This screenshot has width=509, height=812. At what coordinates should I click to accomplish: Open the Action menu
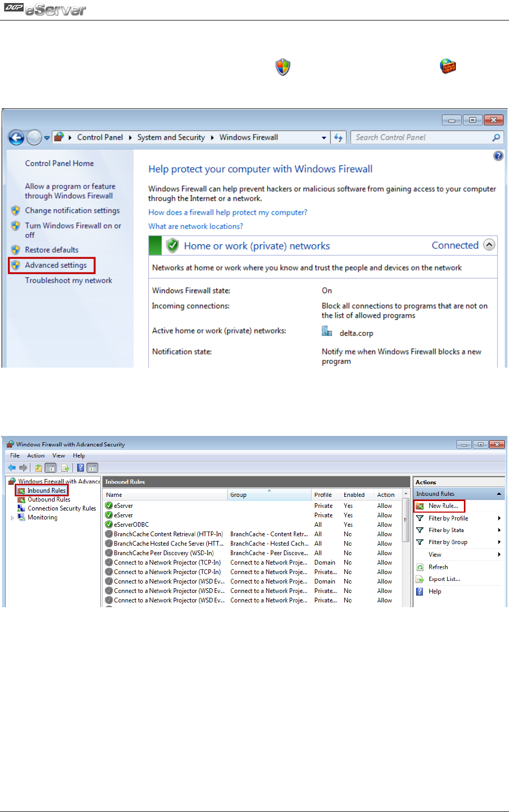(36, 455)
